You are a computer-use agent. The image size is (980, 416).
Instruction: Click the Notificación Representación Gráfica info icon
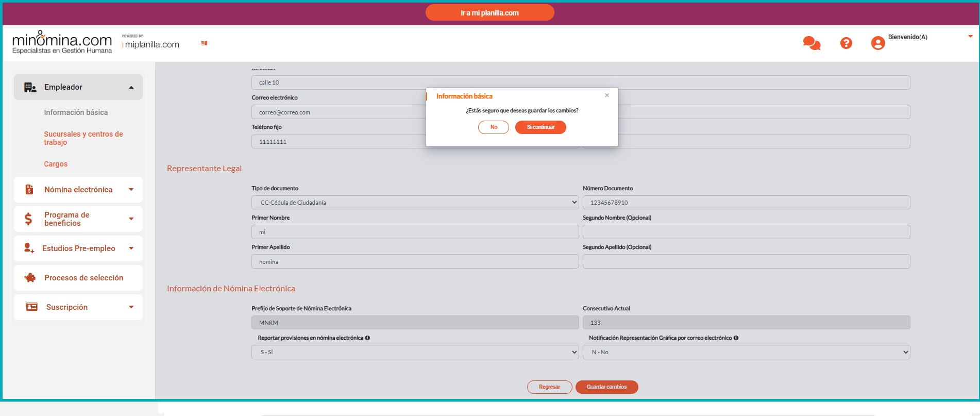click(x=736, y=338)
